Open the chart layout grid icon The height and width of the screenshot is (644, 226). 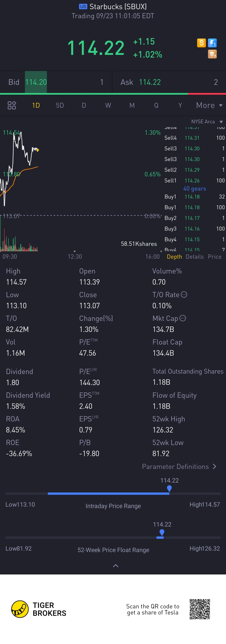click(x=12, y=105)
